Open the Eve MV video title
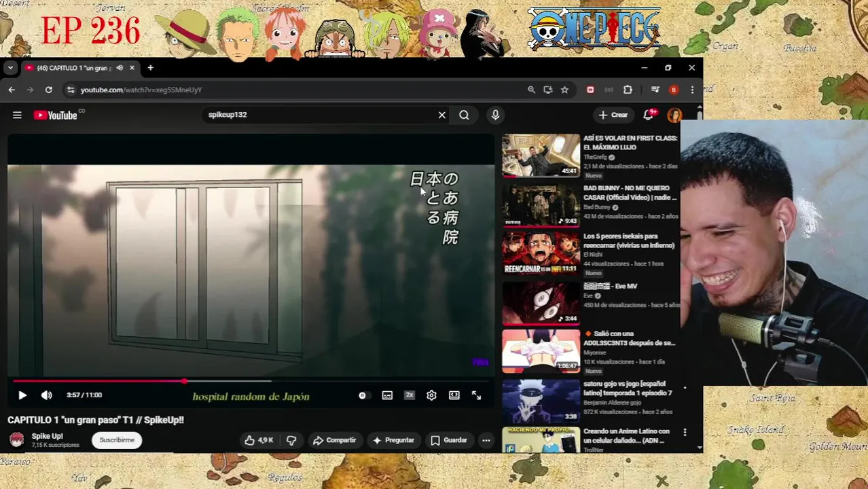Screen dimensions: 868x489 [610, 287]
